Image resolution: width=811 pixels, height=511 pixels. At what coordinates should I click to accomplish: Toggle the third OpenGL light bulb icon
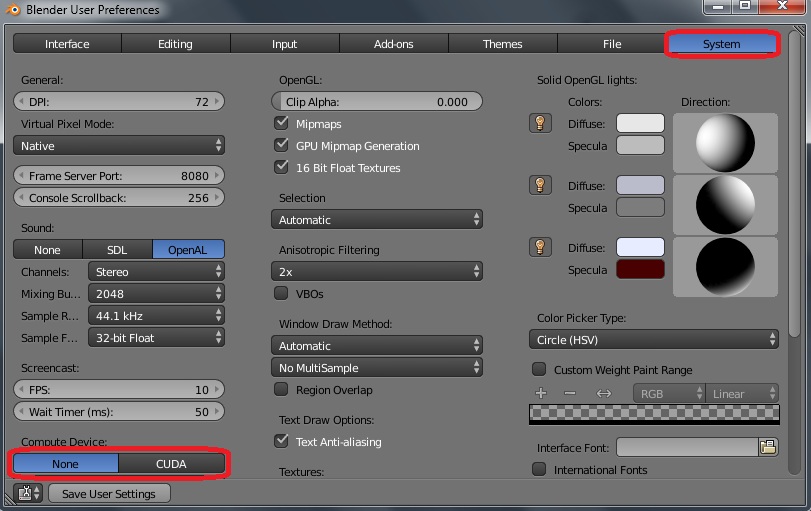[540, 247]
